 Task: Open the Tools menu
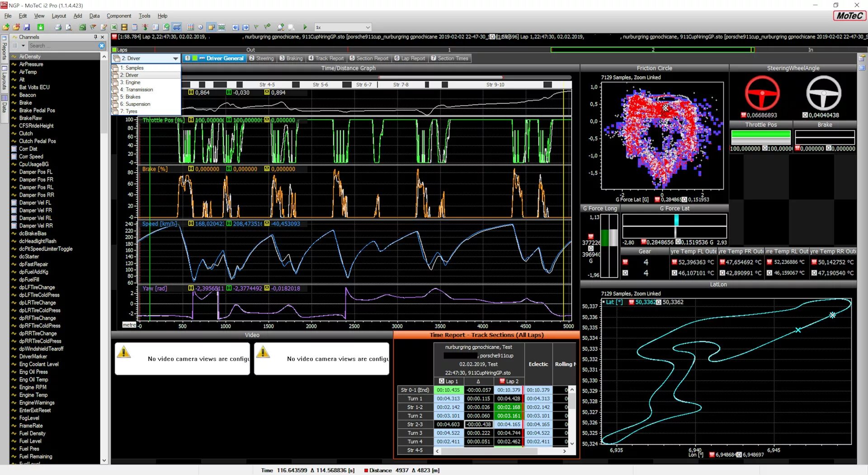144,16
